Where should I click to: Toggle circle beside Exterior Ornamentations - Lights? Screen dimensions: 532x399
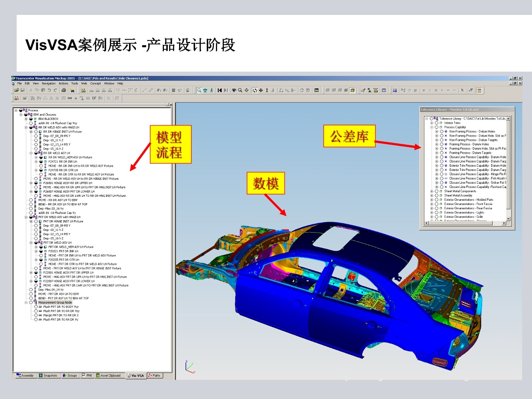[x=437, y=212]
